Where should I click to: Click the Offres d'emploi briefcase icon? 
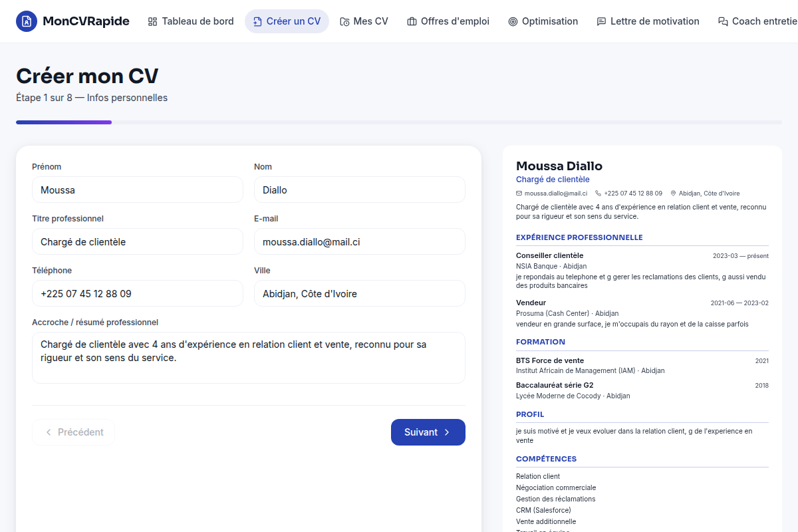(x=412, y=21)
